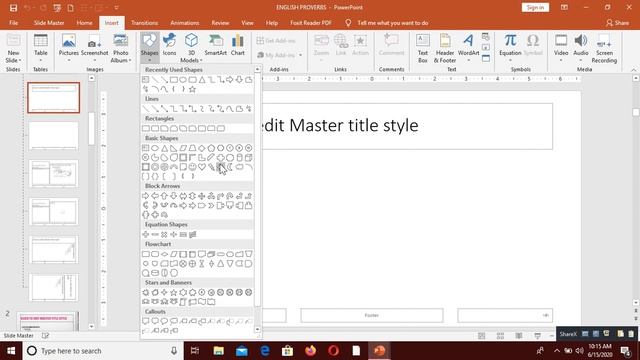Click the shapes gallery scrollbar
This screenshot has height=360, width=640.
(258, 189)
